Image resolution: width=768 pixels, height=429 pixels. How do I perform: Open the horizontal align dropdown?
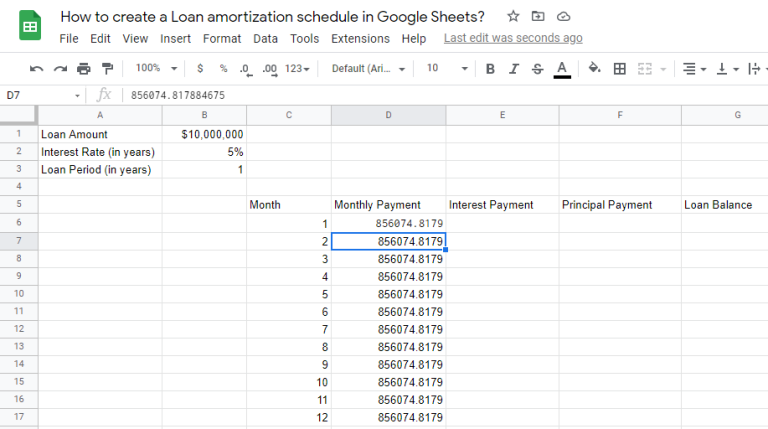tap(694, 69)
